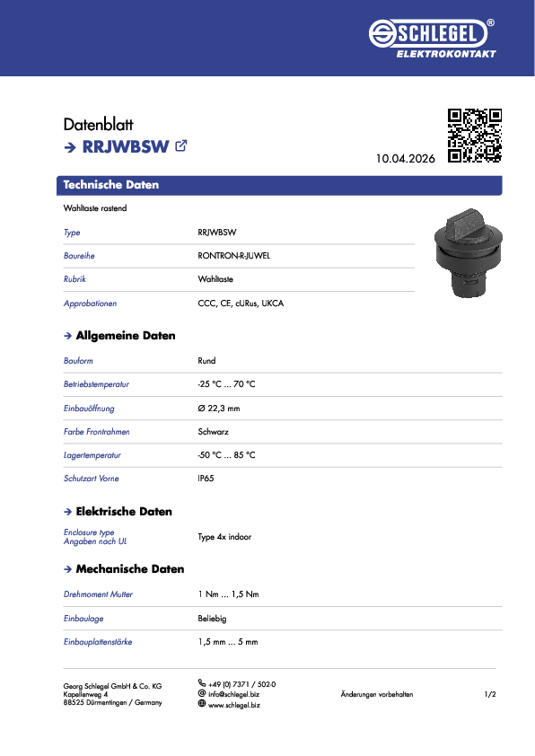Click the email at-sign icon in footer
Screen dimensions: 535x756
pyautogui.click(x=202, y=693)
